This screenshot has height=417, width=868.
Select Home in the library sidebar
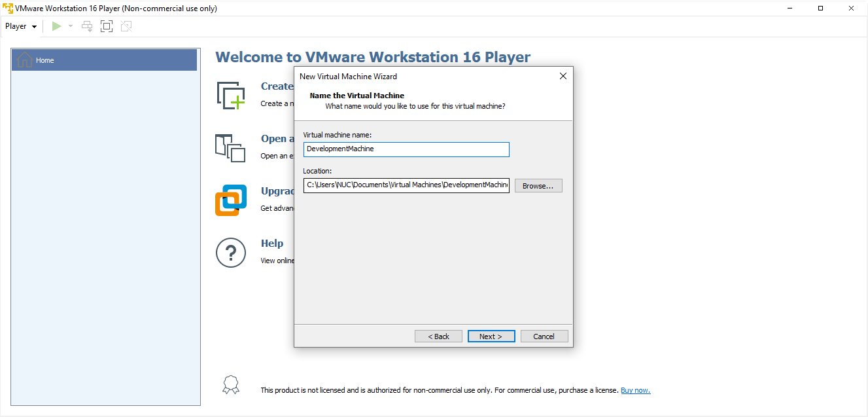pyautogui.click(x=105, y=60)
